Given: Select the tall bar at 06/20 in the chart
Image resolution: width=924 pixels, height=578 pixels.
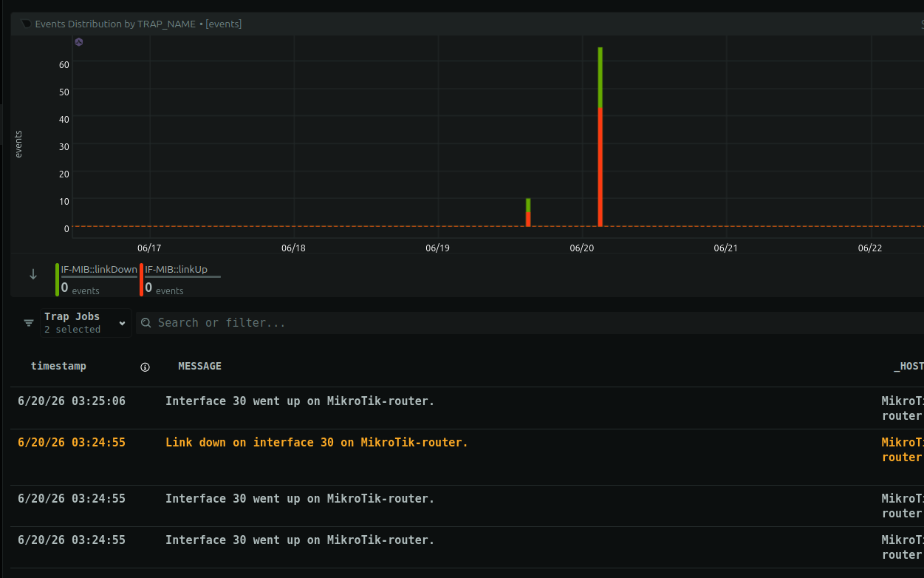Looking at the screenshot, I should click(x=600, y=137).
